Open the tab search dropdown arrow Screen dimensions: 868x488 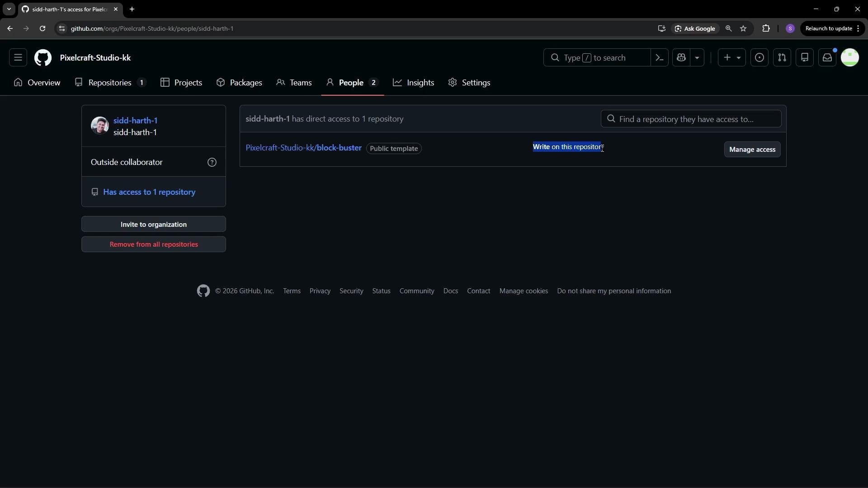click(x=9, y=9)
